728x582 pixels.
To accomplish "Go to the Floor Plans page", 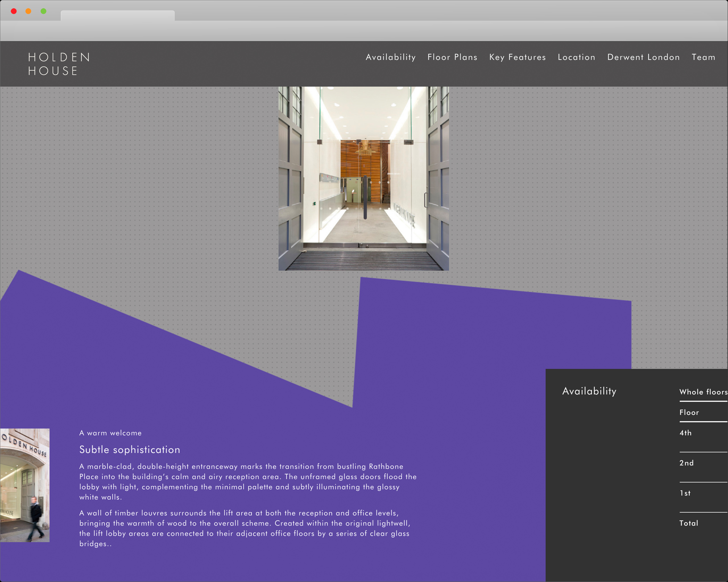I will (452, 57).
